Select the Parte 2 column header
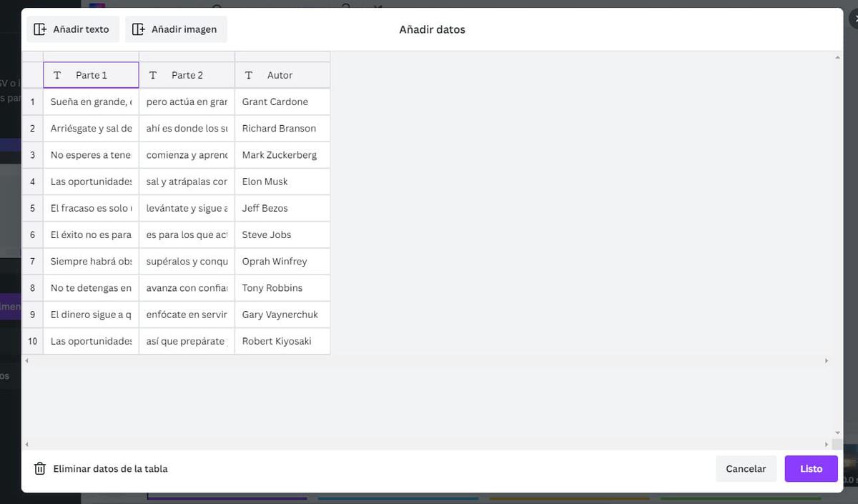The height and width of the screenshot is (504, 858). tap(187, 75)
